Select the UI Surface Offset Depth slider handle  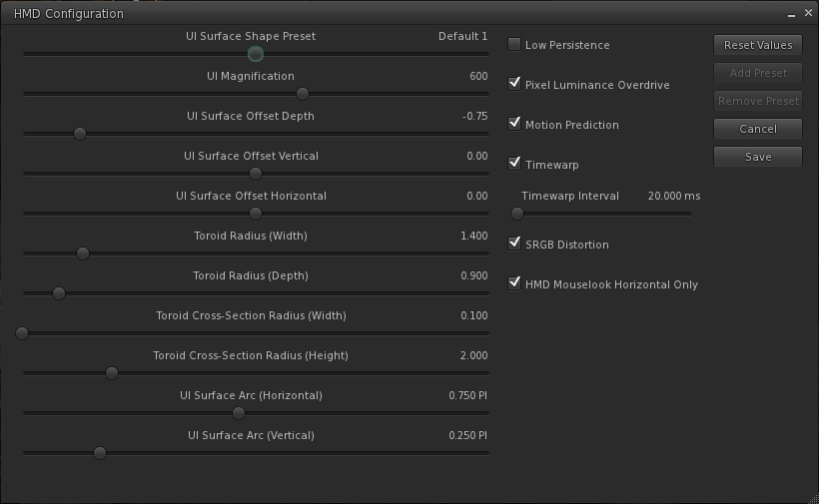click(80, 134)
